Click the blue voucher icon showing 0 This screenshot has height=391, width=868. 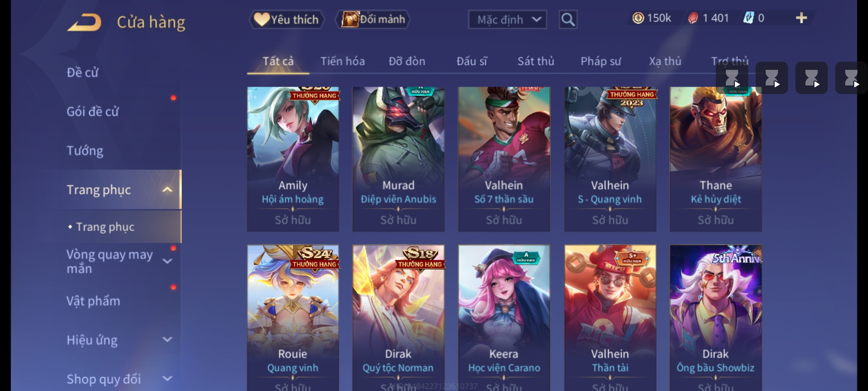click(748, 18)
